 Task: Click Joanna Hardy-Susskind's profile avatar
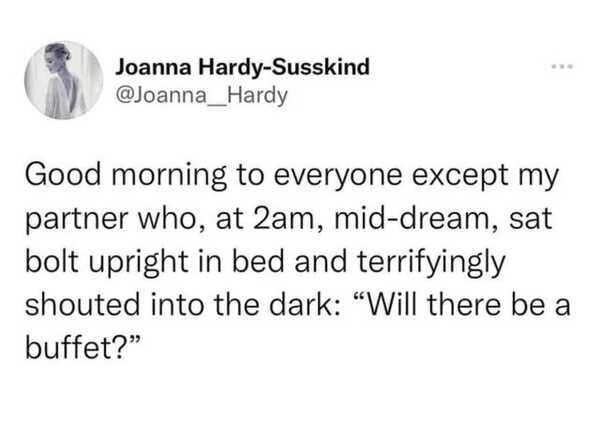pos(63,80)
